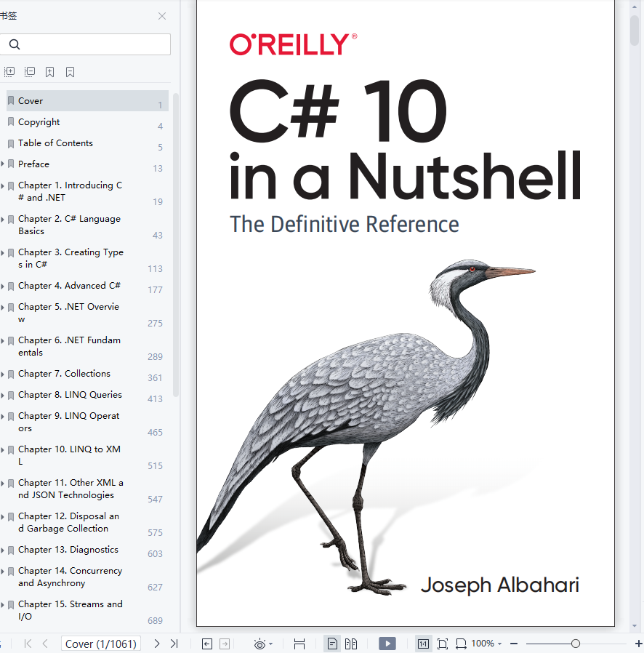The height and width of the screenshot is (653, 644).
Task: Open the Copyright bookmark
Action: (87, 122)
